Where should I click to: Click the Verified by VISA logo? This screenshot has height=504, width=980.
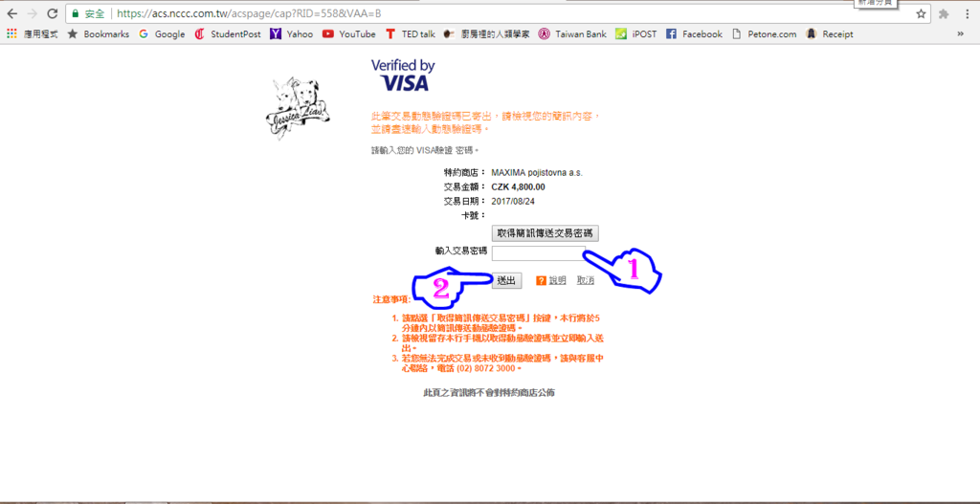click(403, 76)
